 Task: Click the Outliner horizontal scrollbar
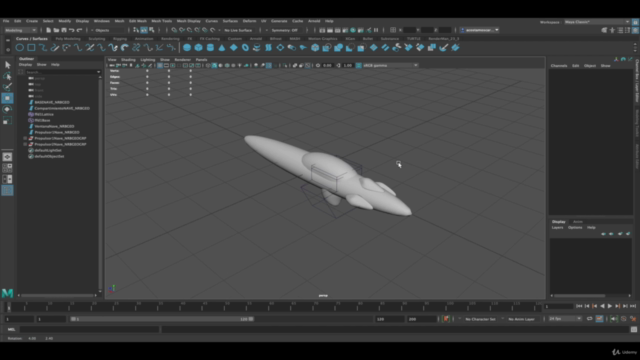58,296
